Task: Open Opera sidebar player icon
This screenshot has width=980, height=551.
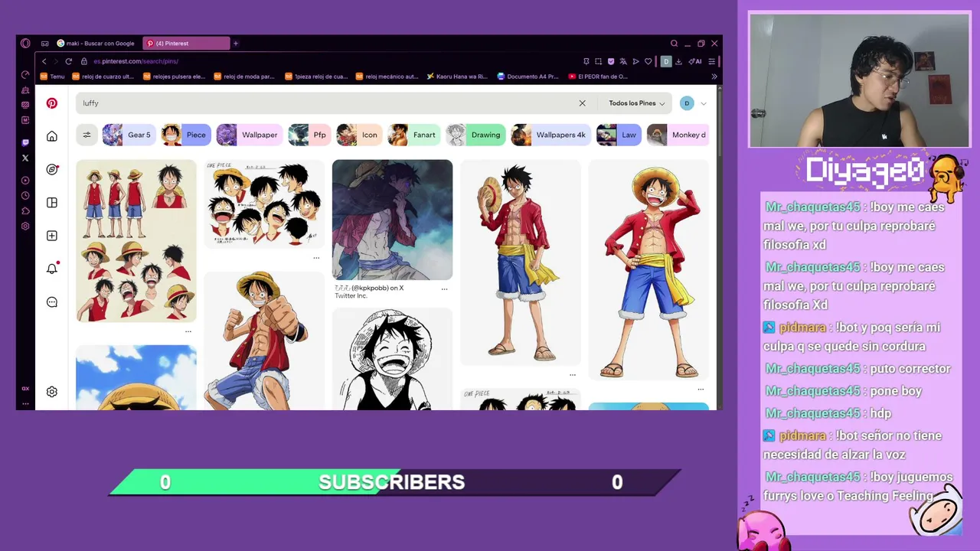Action: point(25,181)
